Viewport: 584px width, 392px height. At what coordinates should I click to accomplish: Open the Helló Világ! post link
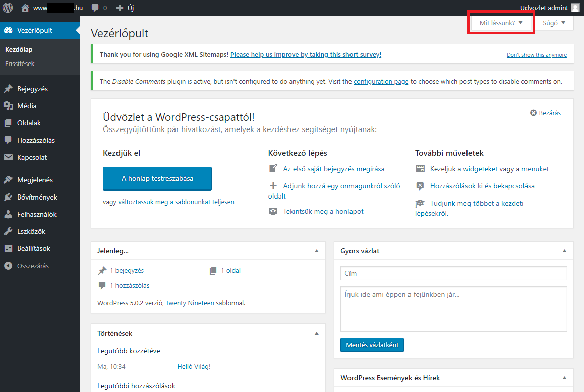(194, 366)
